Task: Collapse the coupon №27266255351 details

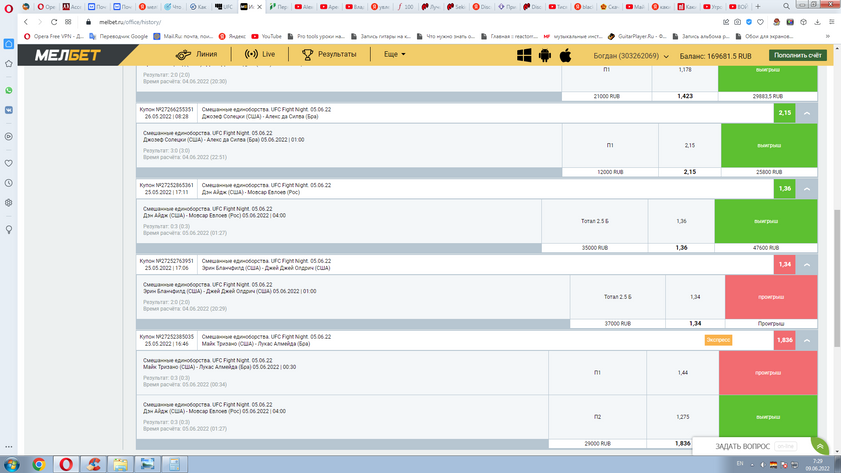Action: pos(807,113)
